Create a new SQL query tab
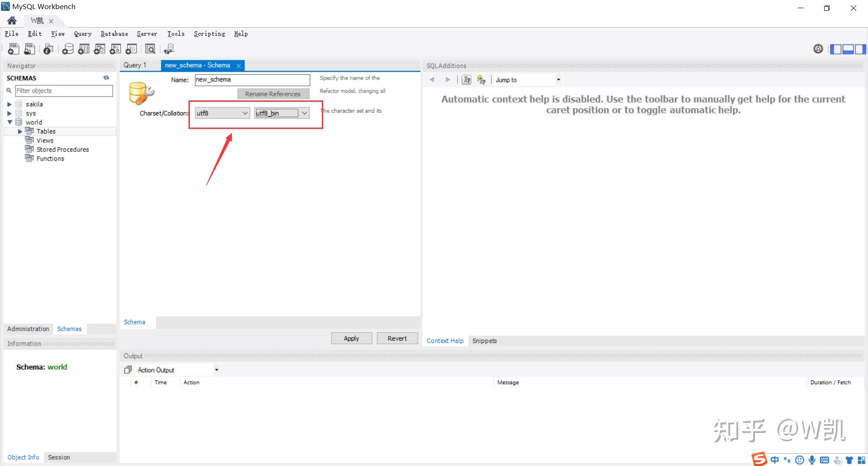This screenshot has height=466, width=868. pos(14,49)
